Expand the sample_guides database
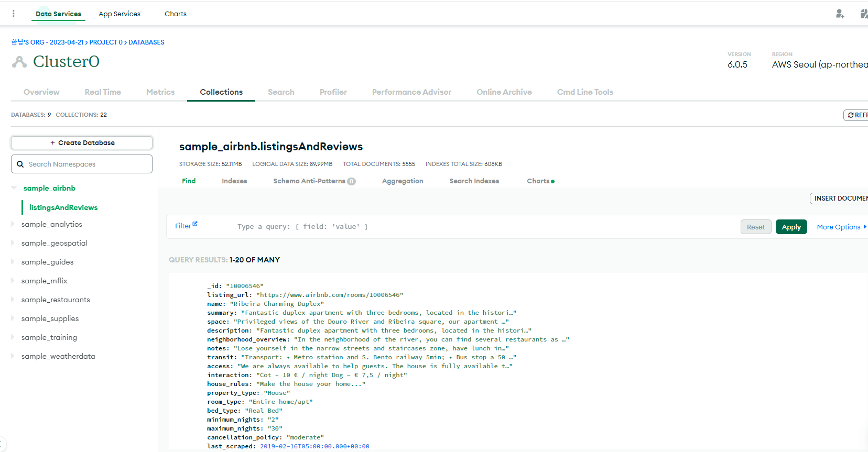 13,262
